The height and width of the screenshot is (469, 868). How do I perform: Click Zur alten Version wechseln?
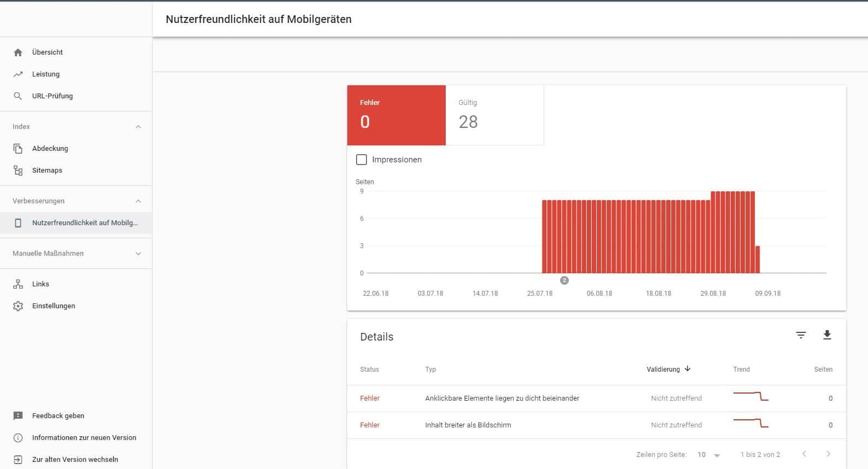[x=75, y=460]
